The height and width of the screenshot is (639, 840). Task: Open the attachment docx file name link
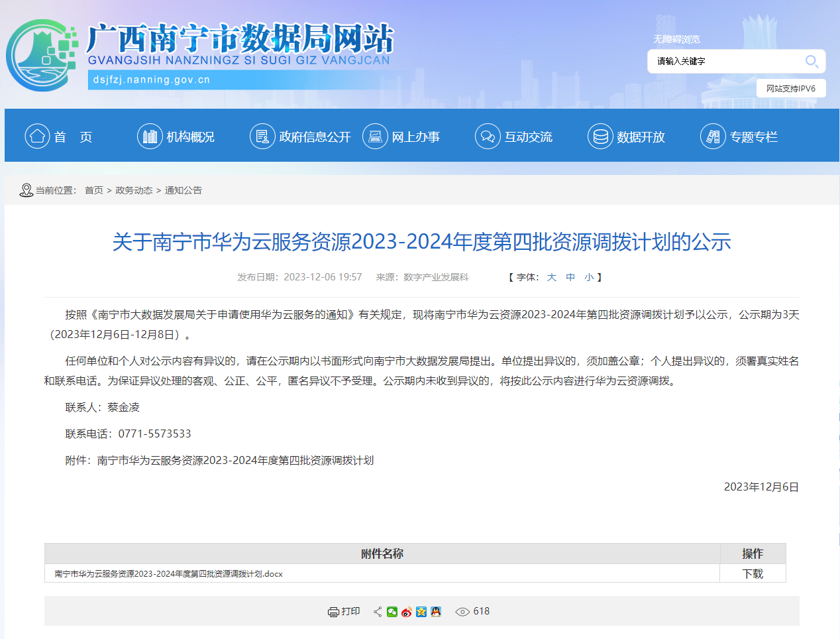click(x=168, y=574)
